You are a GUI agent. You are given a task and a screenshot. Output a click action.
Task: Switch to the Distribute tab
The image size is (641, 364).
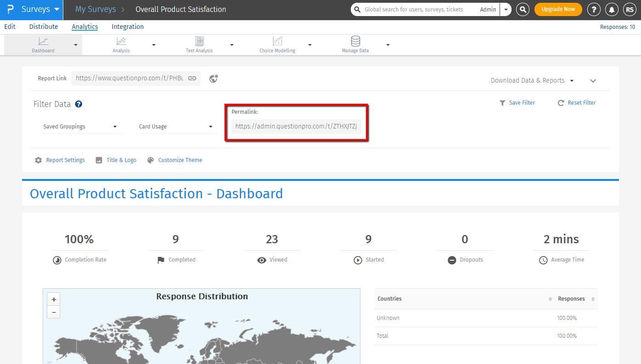(44, 27)
